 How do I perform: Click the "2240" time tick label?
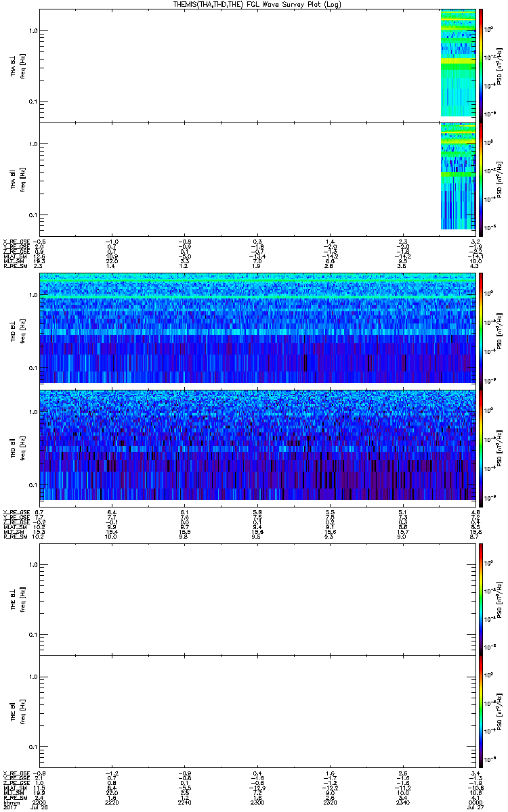click(x=185, y=801)
